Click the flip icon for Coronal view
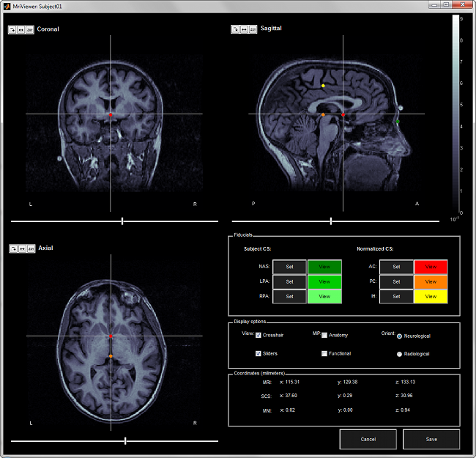The width and height of the screenshot is (476, 458). pos(21,29)
